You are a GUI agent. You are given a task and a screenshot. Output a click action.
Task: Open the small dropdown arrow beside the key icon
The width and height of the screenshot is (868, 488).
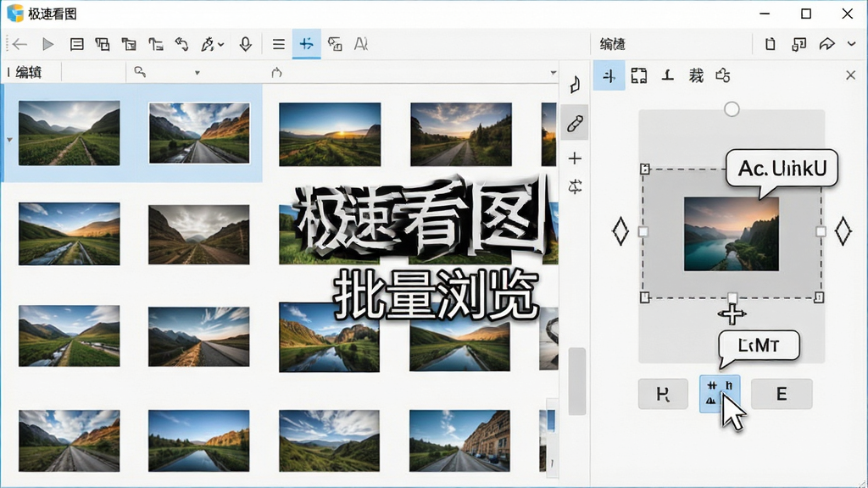click(x=197, y=73)
